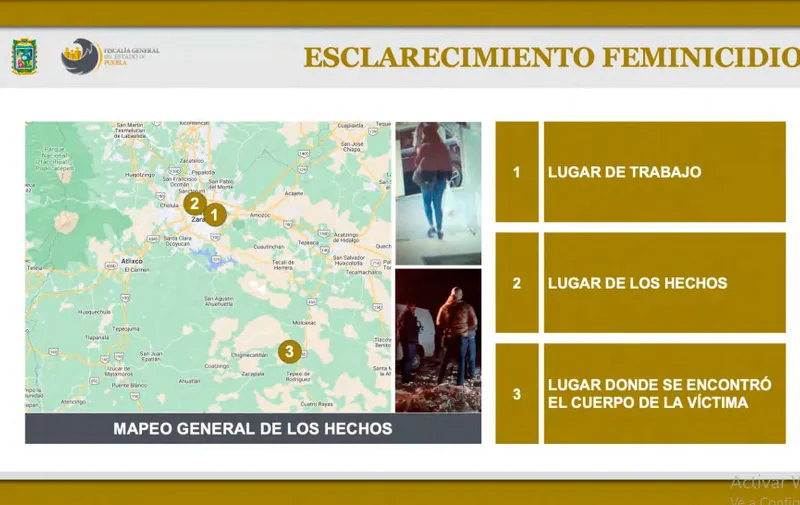Click the San Juan Epatlán map label

coord(151,356)
